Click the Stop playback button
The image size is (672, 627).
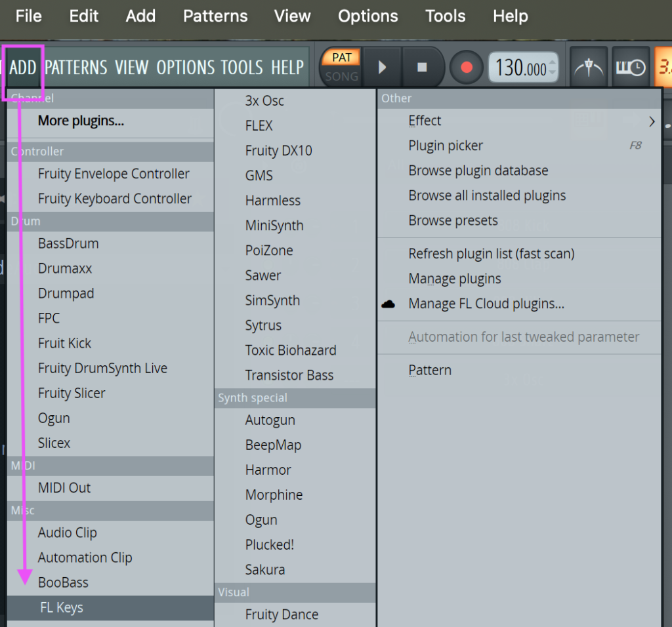point(422,68)
